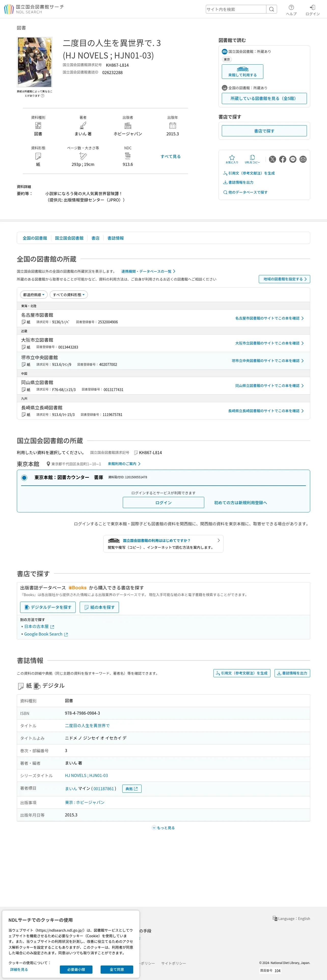Share on X (Twitter) icon
Viewport: 327px width, 980px height.
(272, 160)
